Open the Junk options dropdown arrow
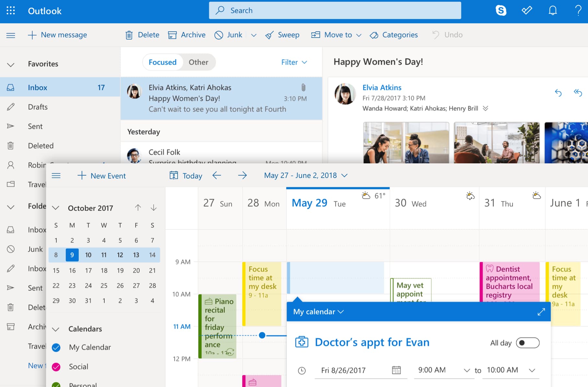Image resolution: width=588 pixels, height=387 pixels. tap(254, 35)
